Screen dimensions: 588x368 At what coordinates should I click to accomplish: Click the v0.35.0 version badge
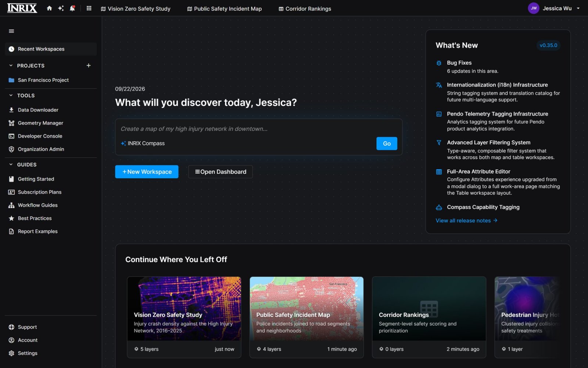click(x=548, y=45)
